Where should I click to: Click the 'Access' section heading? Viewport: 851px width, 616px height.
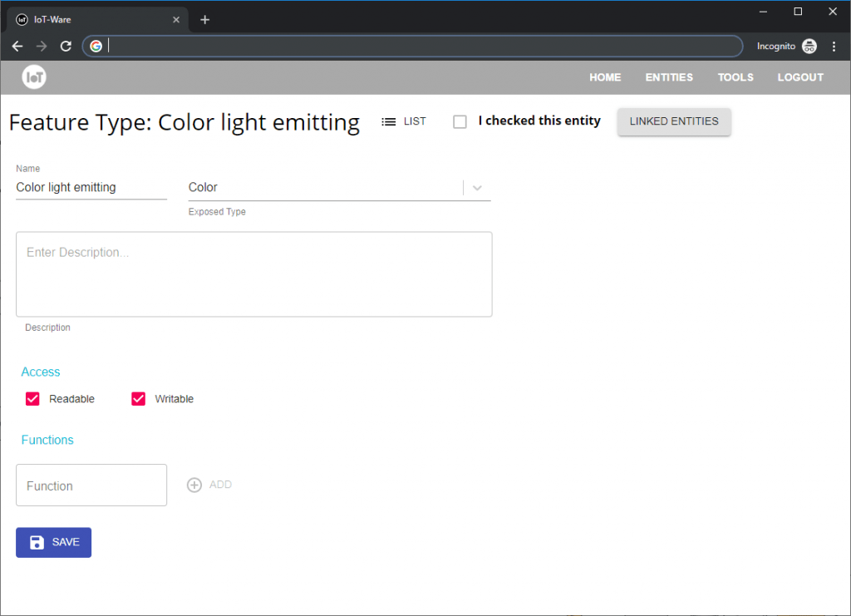click(41, 372)
